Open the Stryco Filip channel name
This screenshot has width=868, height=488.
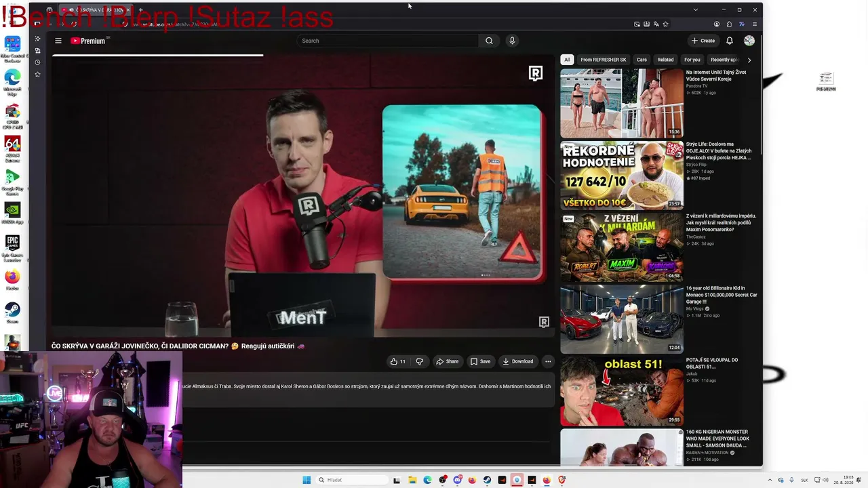[x=696, y=165]
